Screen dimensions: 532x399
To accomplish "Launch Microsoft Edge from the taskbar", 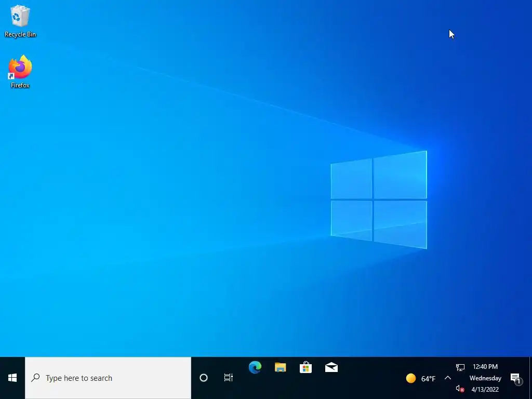I will (x=255, y=367).
